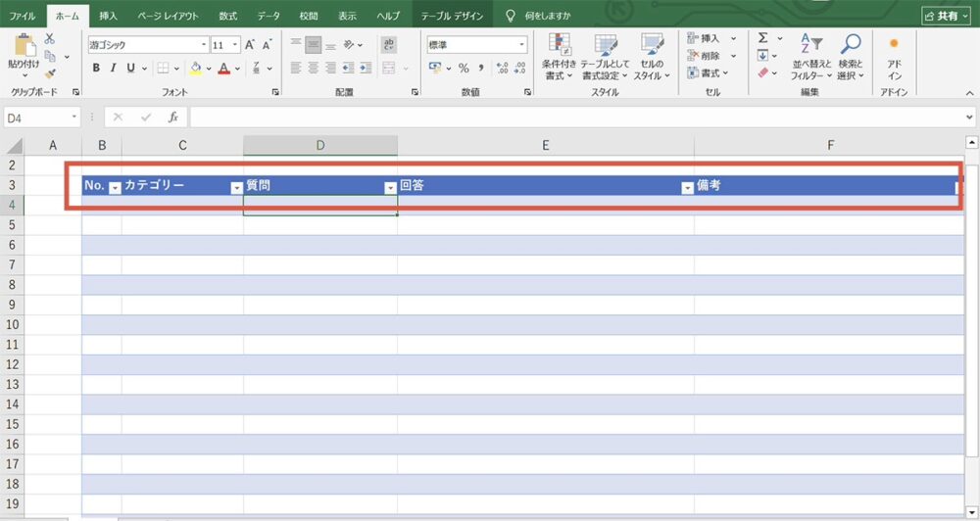Collapse the ribbon with the chevron
Image resolution: width=980 pixels, height=521 pixels.
click(969, 92)
